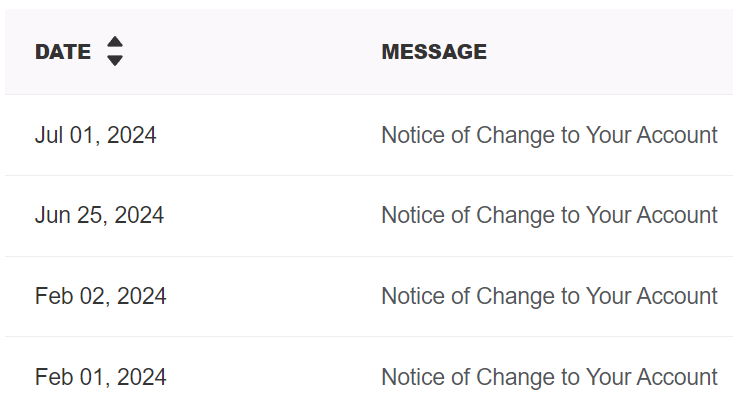733x409 pixels.
Task: Open the Jul 01, 2024 notice message
Action: [549, 135]
